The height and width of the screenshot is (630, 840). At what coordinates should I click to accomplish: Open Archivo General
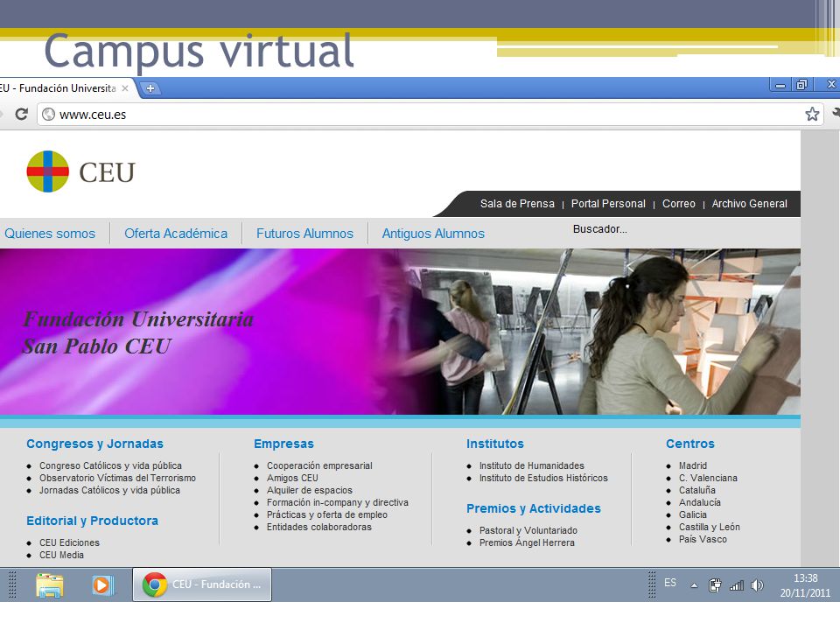(x=750, y=204)
